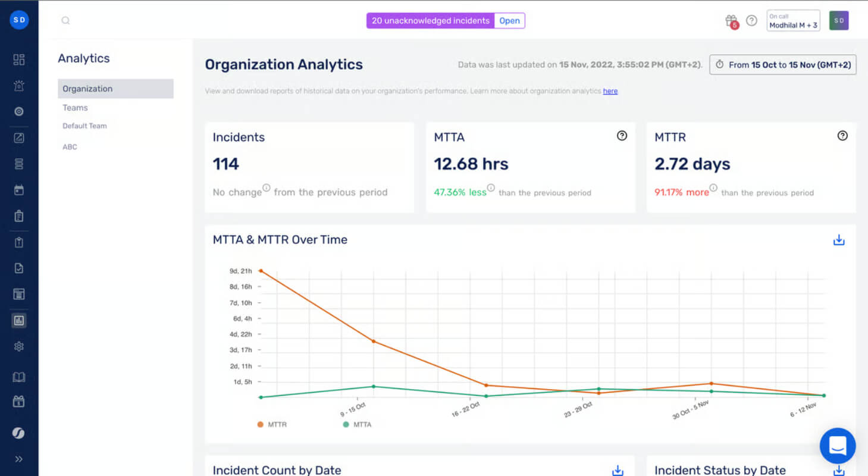Open the settings gear in sidebar

tap(19, 346)
